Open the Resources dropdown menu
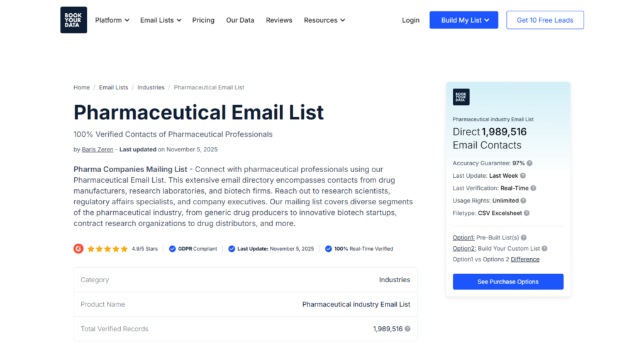Viewport: 644px width, 362px height. [325, 20]
